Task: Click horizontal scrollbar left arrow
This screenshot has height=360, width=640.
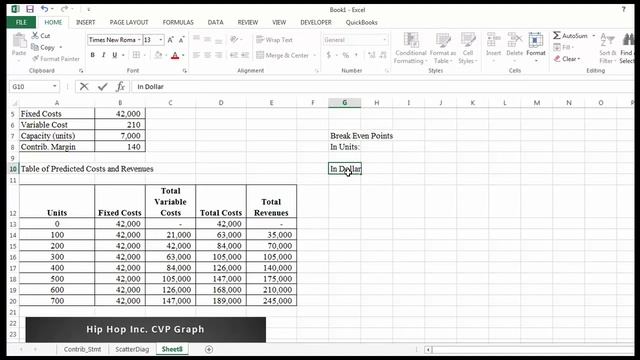Action: [x=428, y=350]
